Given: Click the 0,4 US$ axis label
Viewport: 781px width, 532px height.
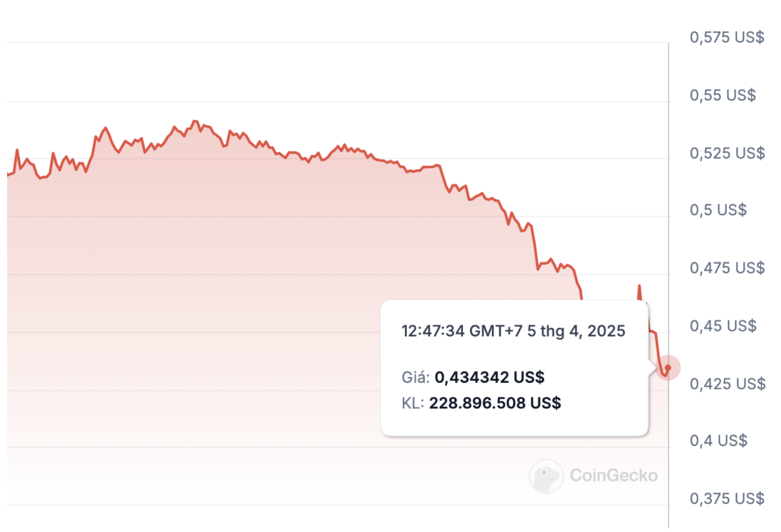Looking at the screenshot, I should (x=718, y=440).
